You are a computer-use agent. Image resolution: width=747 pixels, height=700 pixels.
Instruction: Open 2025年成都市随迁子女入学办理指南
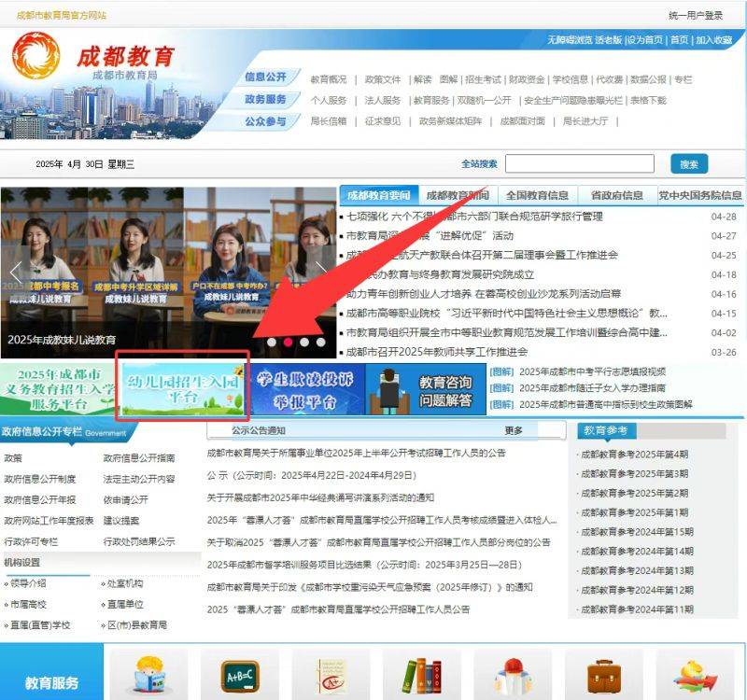pos(592,388)
